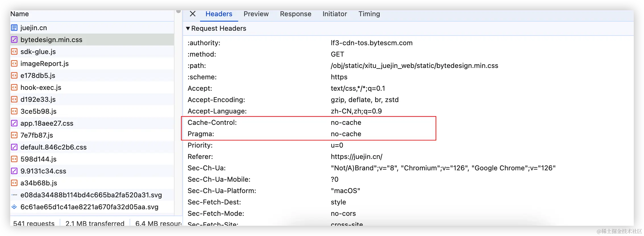Click the :authority value lf3-cdn-tos.bytescm.com
This screenshot has height=236, width=644.
click(371, 43)
